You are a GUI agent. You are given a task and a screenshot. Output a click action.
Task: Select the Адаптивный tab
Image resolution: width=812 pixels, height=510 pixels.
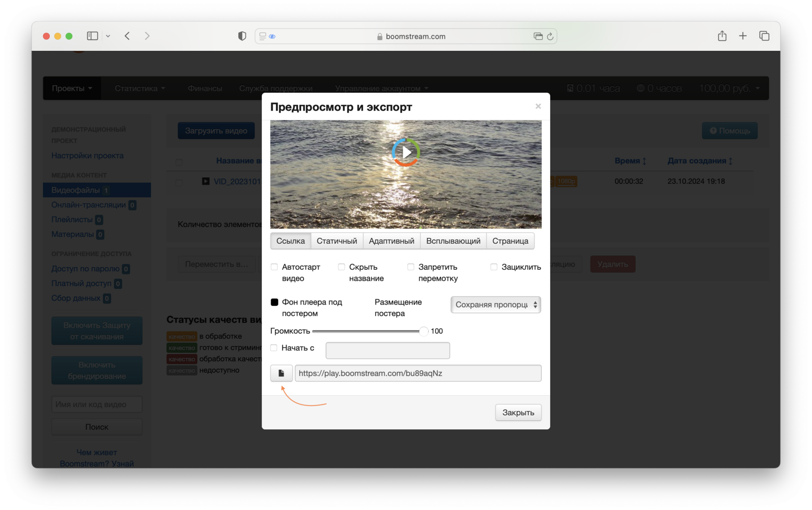[391, 241]
